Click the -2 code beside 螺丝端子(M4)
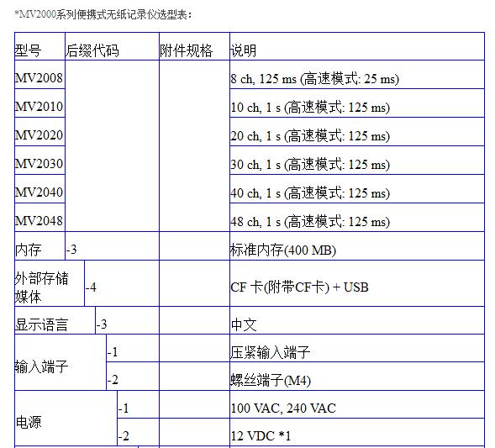The width and height of the screenshot is (495, 448). [133, 376]
